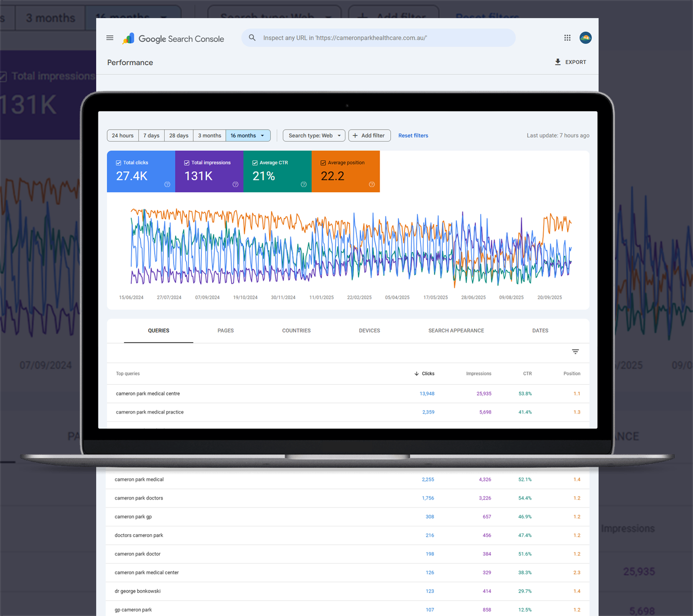Switch to the DATES tab
693x616 pixels.
click(x=540, y=331)
